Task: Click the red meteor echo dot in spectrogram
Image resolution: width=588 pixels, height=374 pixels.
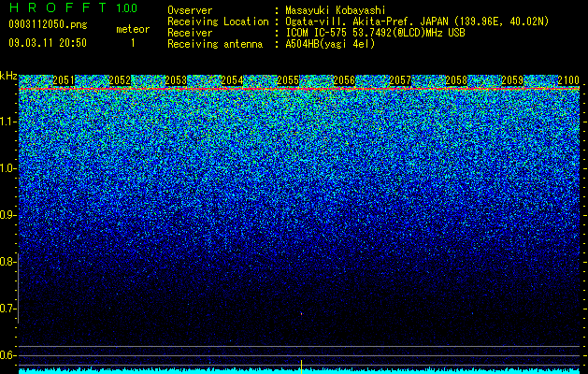Action: [301, 313]
